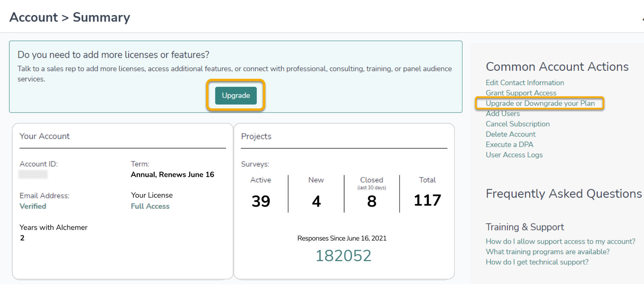Open FAQ about available training programs
Image resolution: width=644 pixels, height=303 pixels.
pos(547,252)
